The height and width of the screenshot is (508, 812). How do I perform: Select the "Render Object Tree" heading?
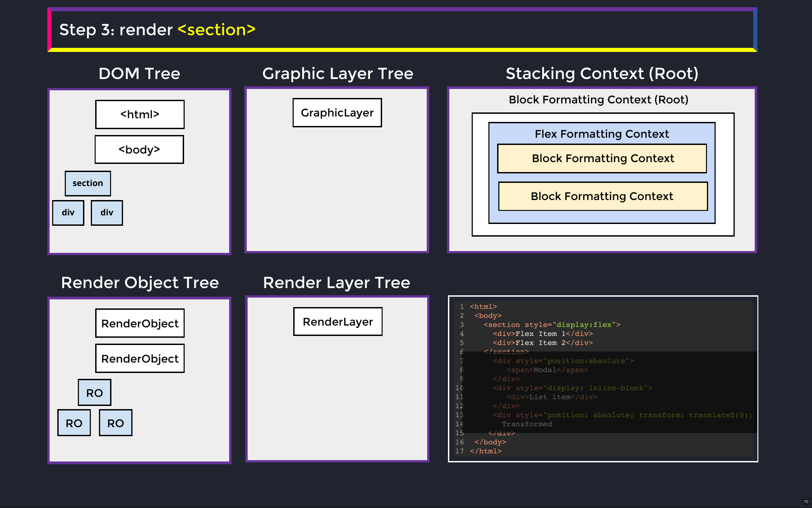click(140, 283)
